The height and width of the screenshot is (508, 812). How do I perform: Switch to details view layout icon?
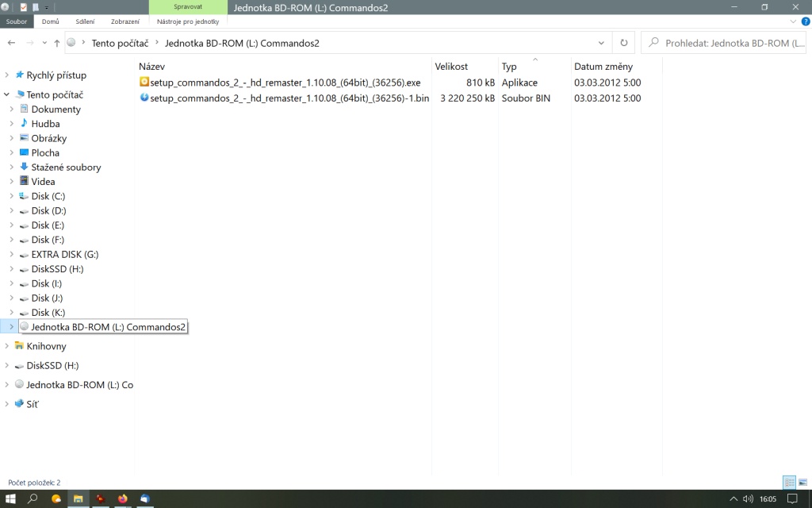[x=789, y=483]
